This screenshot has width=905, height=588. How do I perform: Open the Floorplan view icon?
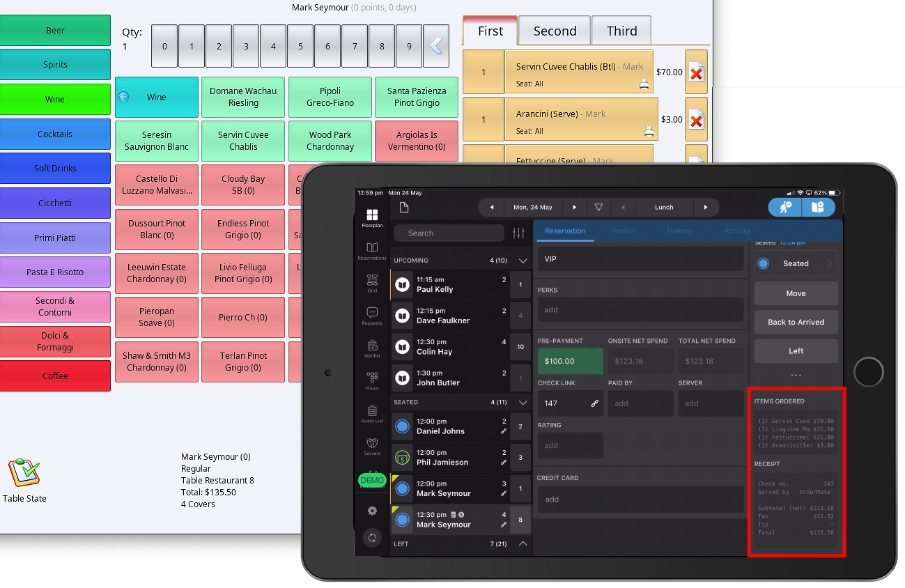tap(372, 215)
